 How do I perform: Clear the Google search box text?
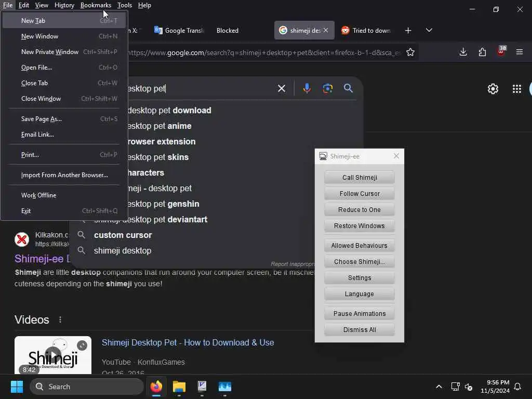(281, 88)
